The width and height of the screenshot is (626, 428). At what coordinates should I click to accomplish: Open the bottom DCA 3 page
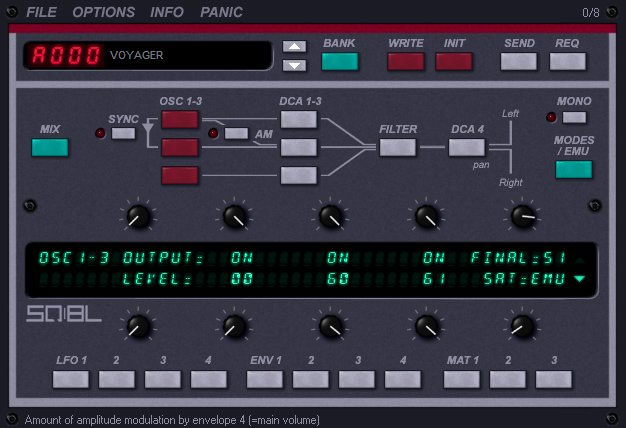(x=299, y=175)
